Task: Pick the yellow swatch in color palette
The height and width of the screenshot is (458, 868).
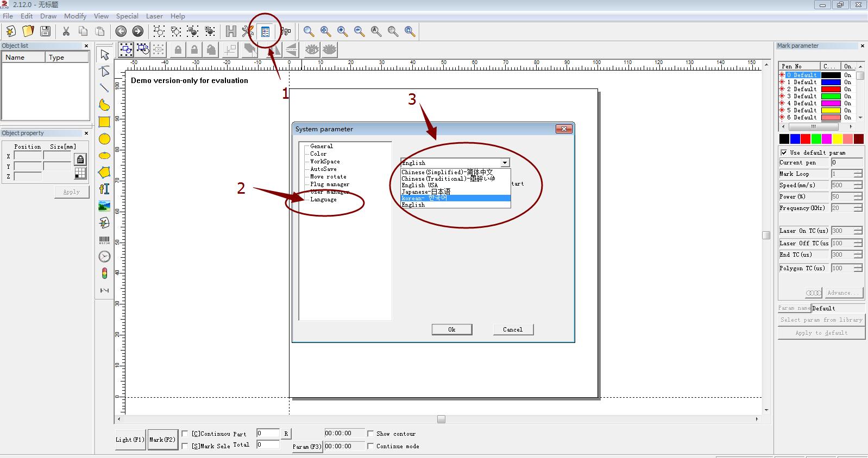Action: 838,139
